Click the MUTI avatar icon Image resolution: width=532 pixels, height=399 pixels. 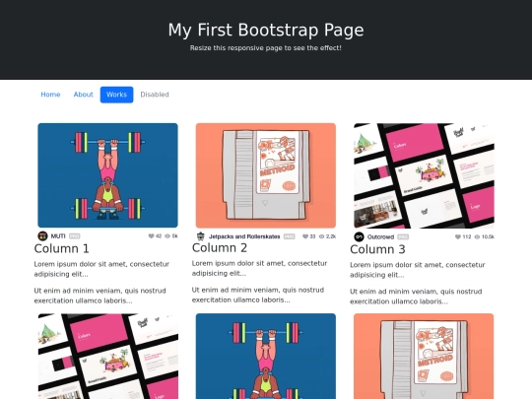(42, 235)
